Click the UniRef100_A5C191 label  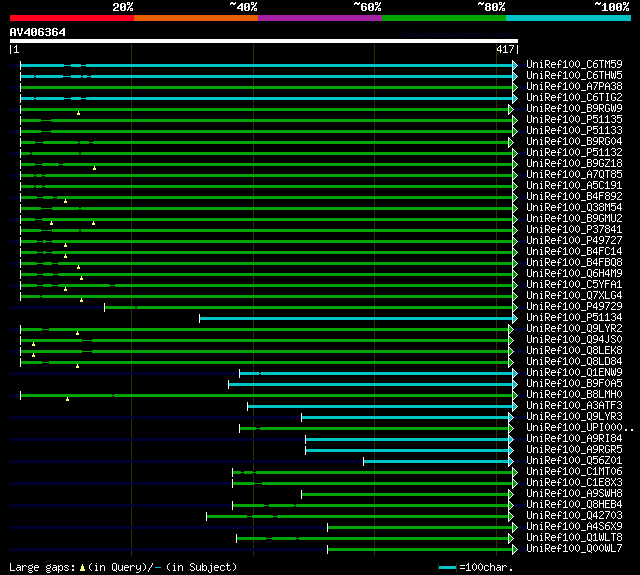click(x=574, y=186)
